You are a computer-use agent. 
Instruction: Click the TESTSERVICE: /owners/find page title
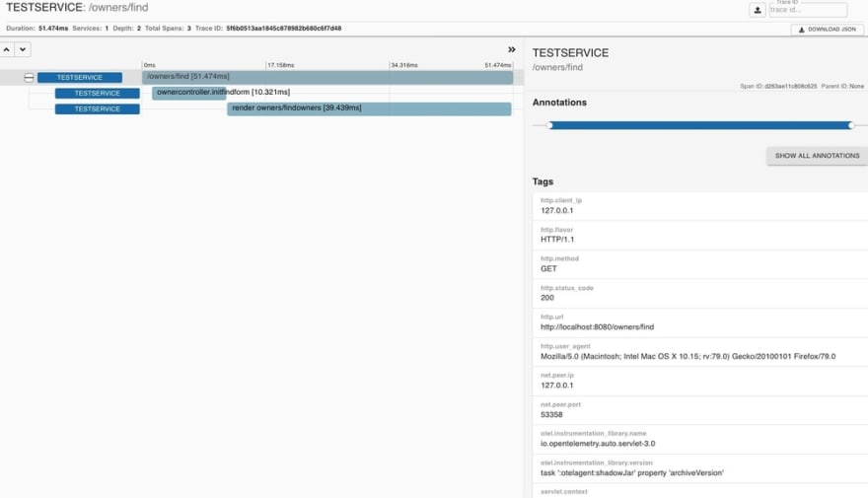pos(77,8)
